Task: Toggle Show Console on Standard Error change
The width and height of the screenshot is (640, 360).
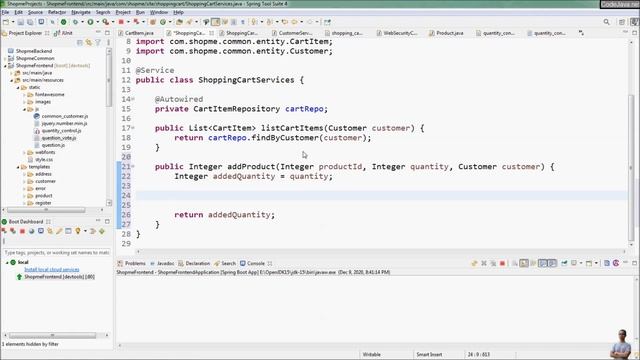Action: coord(552,264)
